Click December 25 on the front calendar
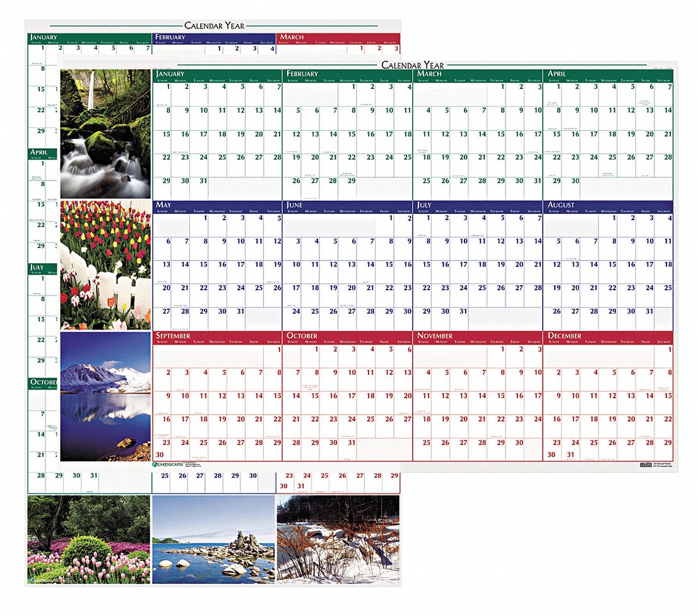Image resolution: width=698 pixels, height=616 pixels. pos(589,449)
